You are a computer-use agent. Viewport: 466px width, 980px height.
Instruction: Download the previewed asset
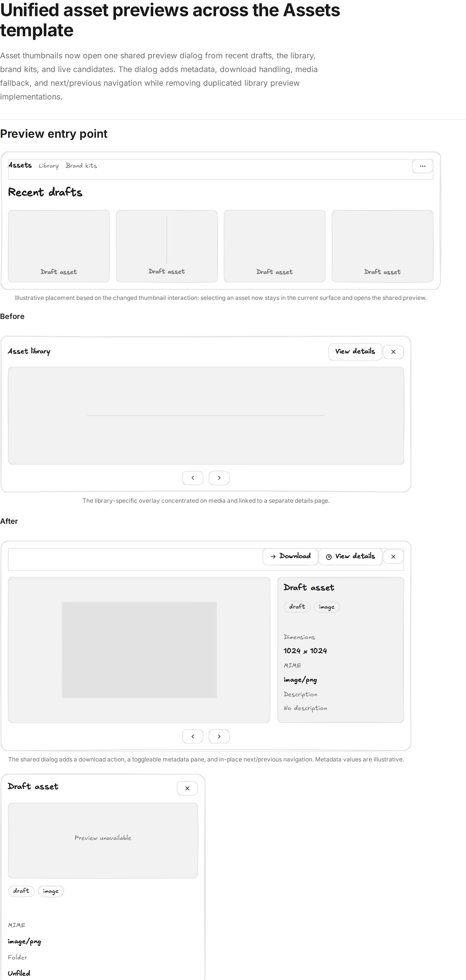(290, 557)
